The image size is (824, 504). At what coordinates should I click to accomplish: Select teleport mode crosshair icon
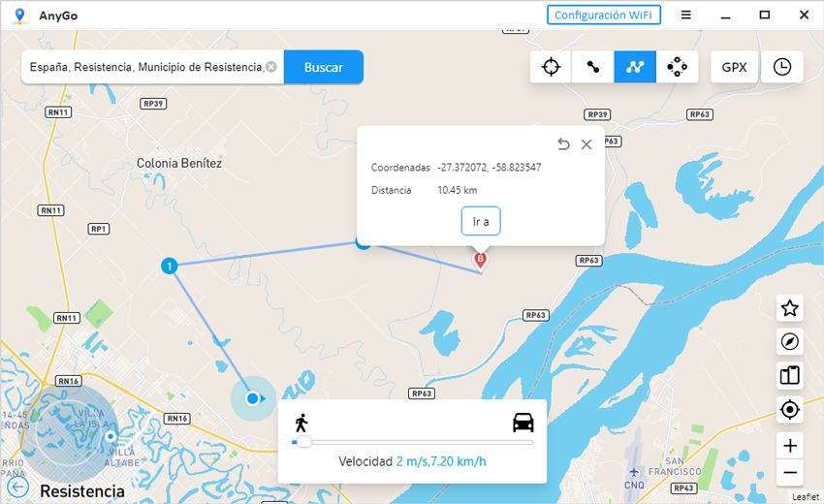pos(551,67)
